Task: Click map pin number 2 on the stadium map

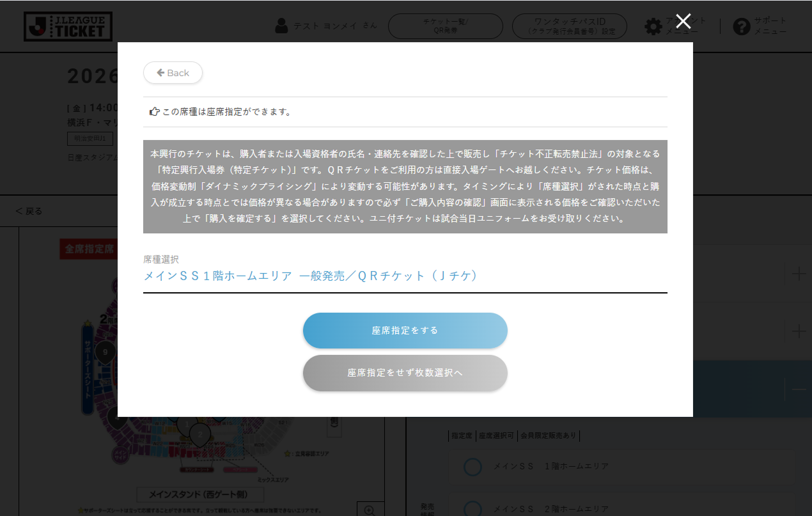Action: pyautogui.click(x=199, y=434)
